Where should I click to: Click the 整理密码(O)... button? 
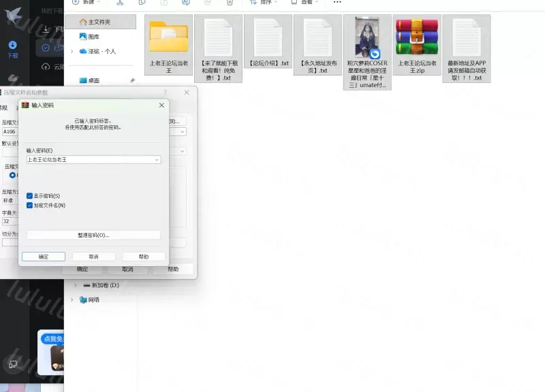[93, 235]
